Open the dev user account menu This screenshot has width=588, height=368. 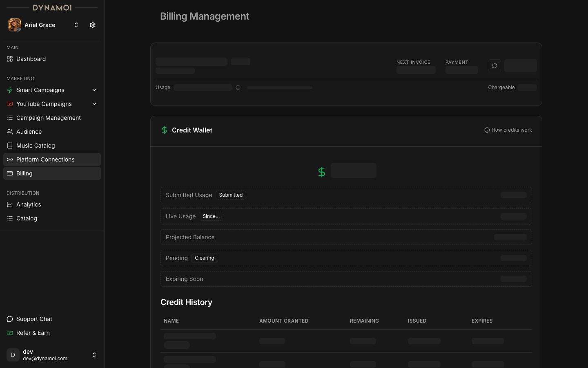pyautogui.click(x=94, y=355)
